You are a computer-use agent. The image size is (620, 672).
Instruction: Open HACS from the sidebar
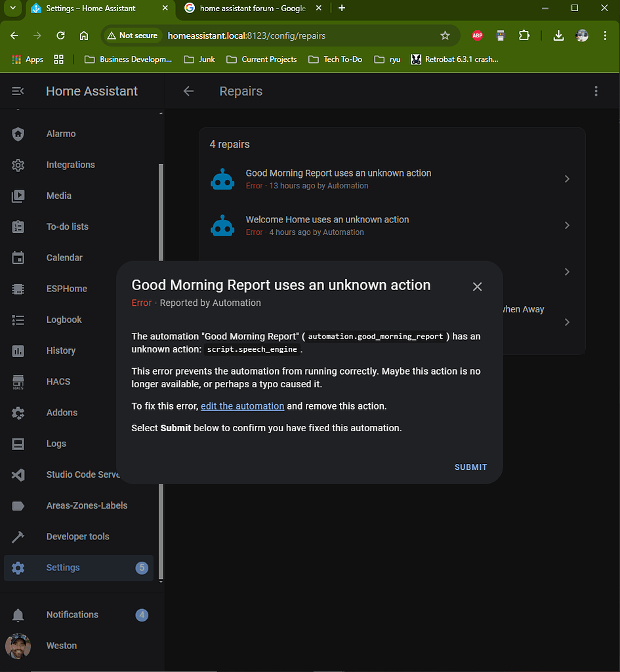pyautogui.click(x=18, y=381)
